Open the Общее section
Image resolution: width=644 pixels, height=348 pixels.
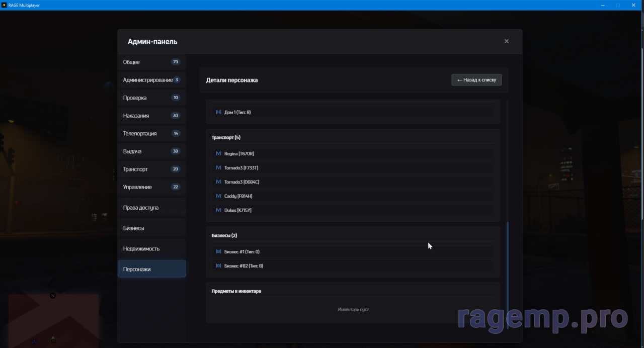[151, 62]
